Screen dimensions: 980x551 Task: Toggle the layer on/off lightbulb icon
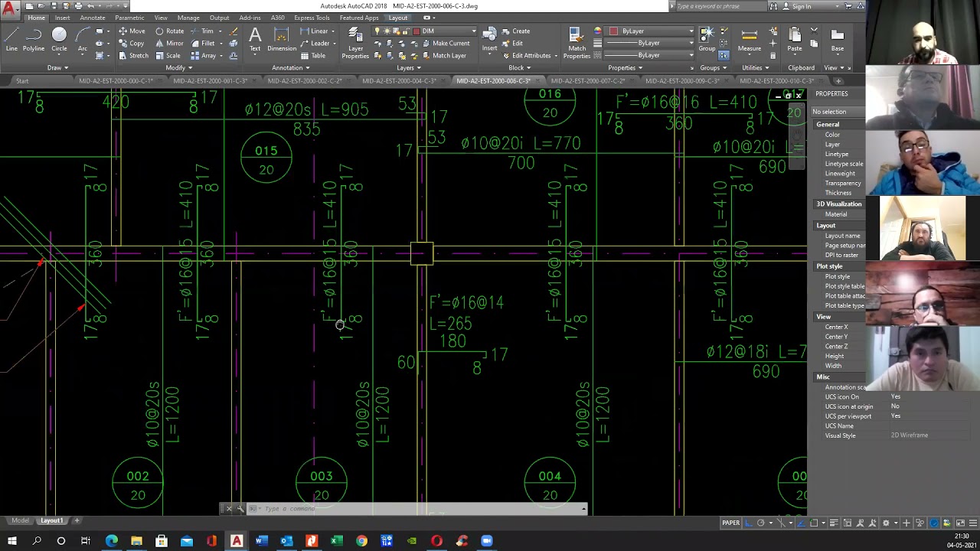[377, 31]
